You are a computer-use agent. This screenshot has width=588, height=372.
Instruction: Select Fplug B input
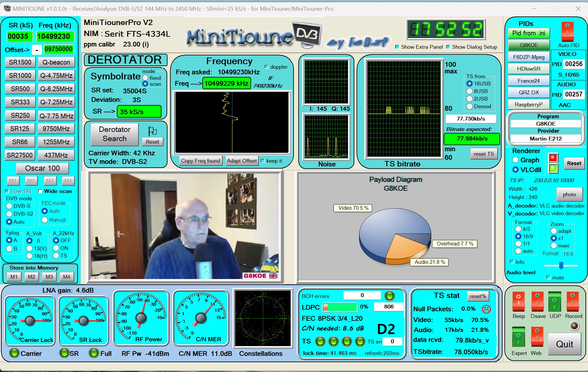pyautogui.click(x=9, y=249)
